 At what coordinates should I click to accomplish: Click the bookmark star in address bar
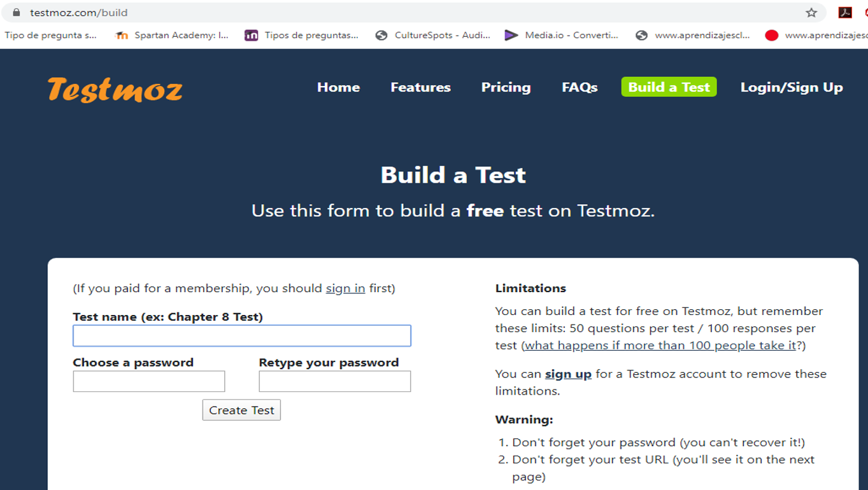[x=812, y=11]
